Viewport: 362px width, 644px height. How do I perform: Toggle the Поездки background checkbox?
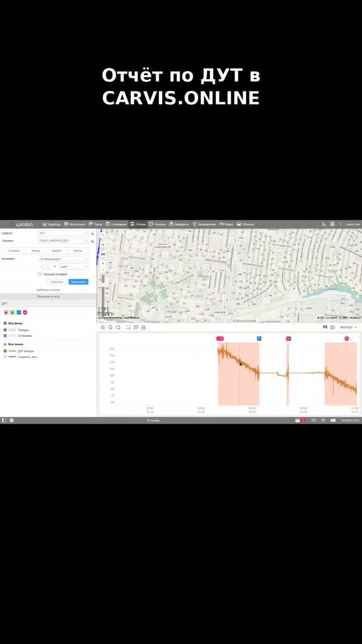tap(5, 330)
